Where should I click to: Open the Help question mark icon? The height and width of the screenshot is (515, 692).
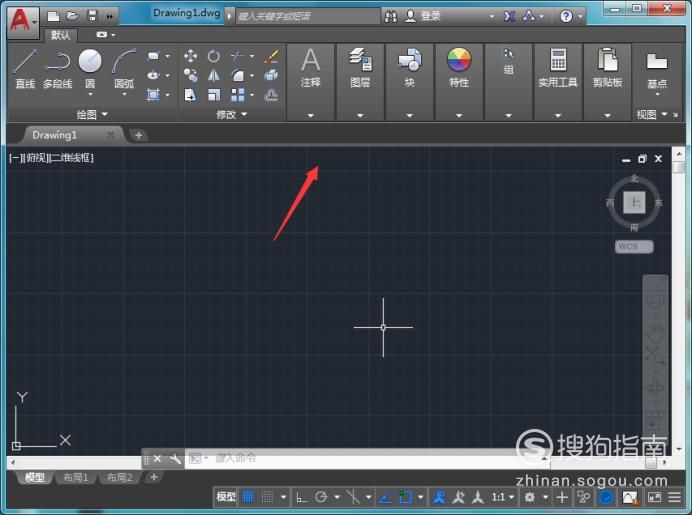(x=566, y=16)
